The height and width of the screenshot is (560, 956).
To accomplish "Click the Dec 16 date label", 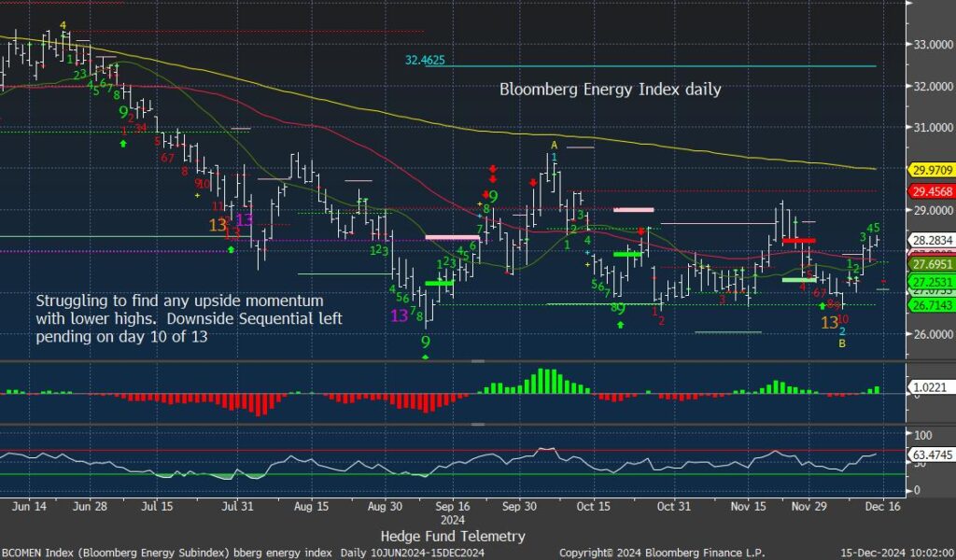I will click(881, 507).
